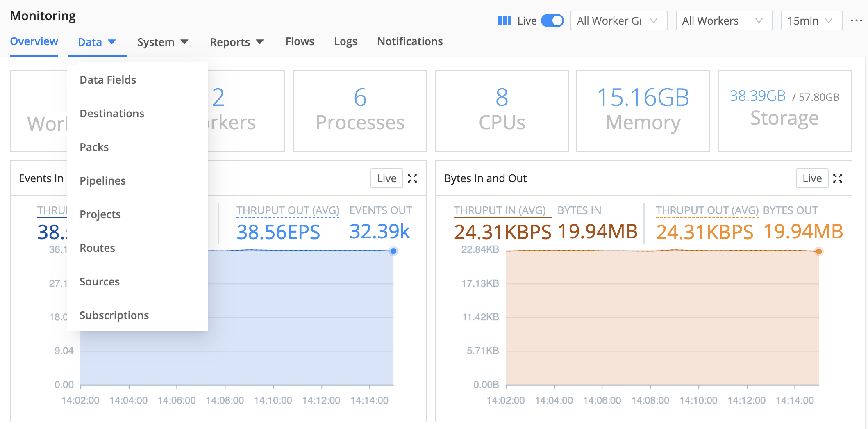The width and height of the screenshot is (868, 429).
Task: Select Pipelines from the Data menu
Action: [102, 180]
